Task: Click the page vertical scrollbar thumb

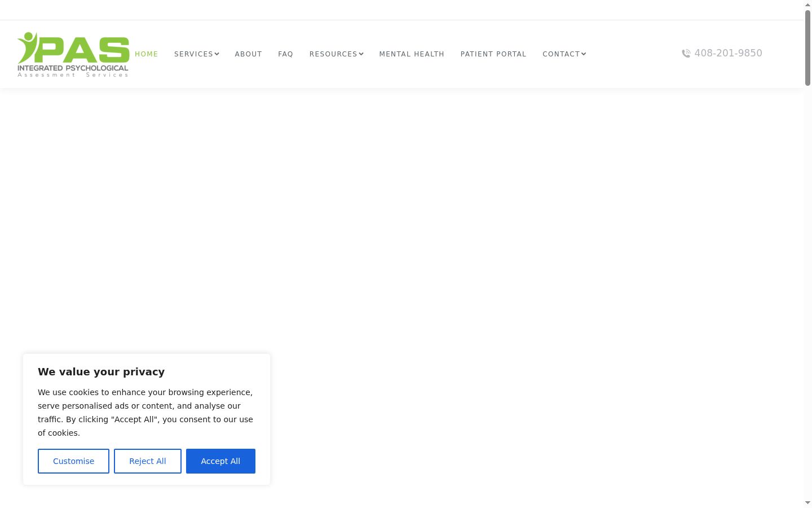Action: coord(807,48)
